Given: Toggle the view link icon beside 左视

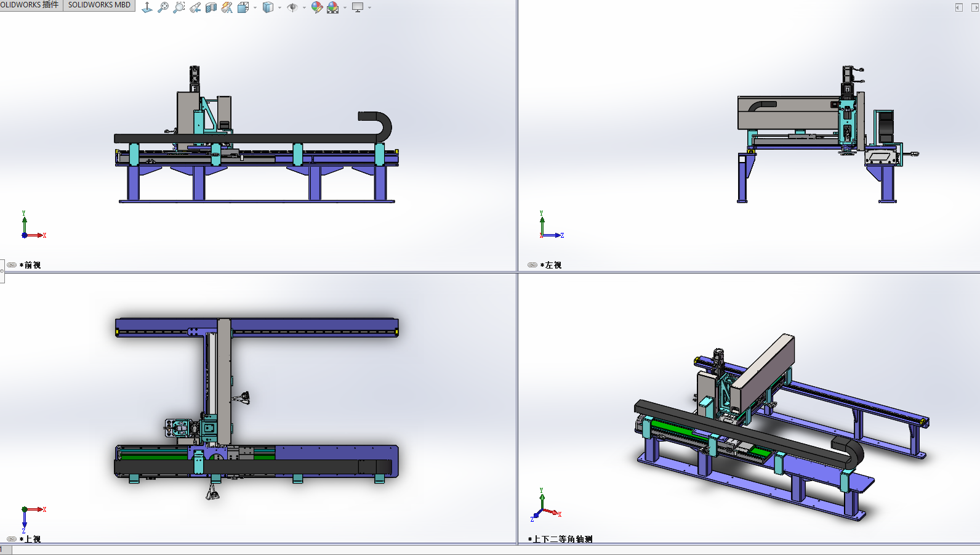Looking at the screenshot, I should click(532, 265).
